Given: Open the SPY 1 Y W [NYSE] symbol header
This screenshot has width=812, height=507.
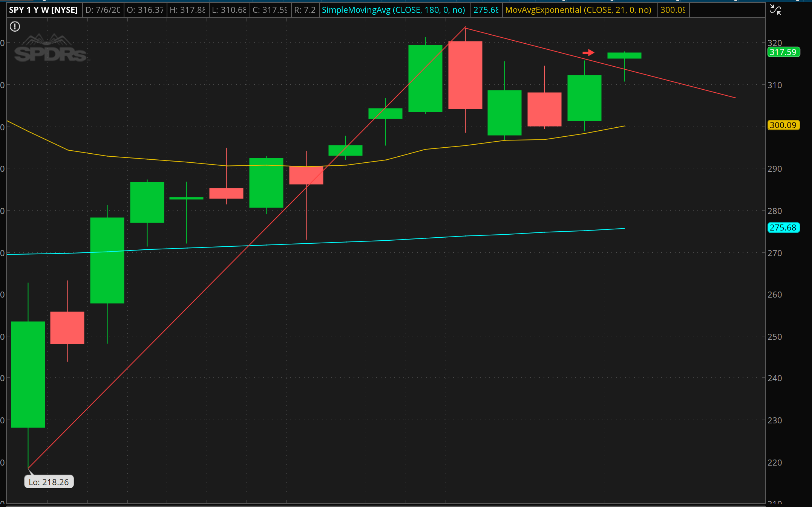Looking at the screenshot, I should (x=43, y=10).
